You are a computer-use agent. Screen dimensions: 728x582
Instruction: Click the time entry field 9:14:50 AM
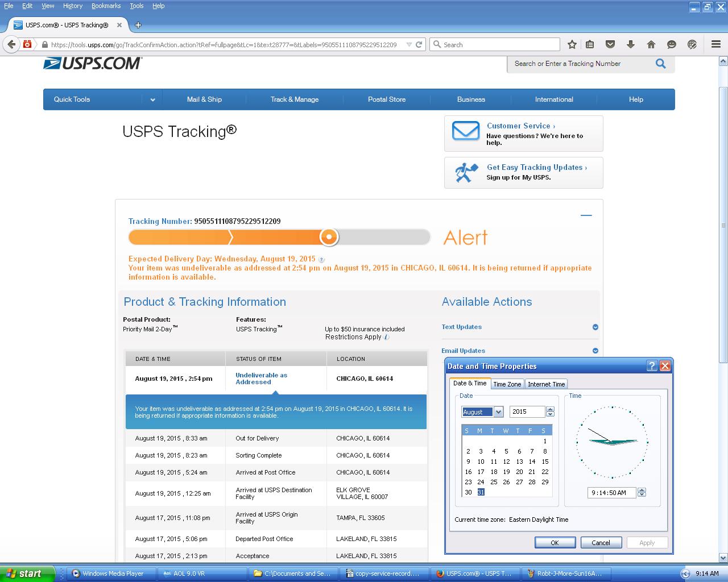612,493
